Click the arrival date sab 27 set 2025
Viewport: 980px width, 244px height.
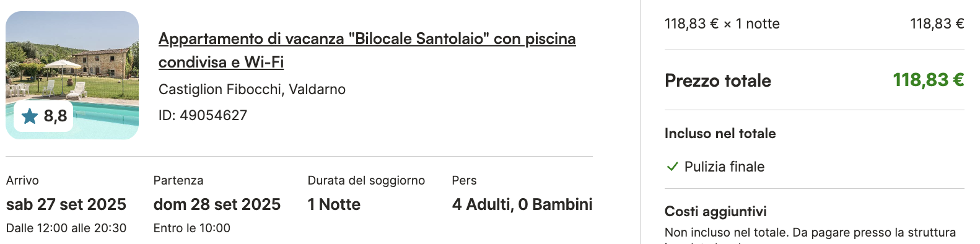[66, 204]
